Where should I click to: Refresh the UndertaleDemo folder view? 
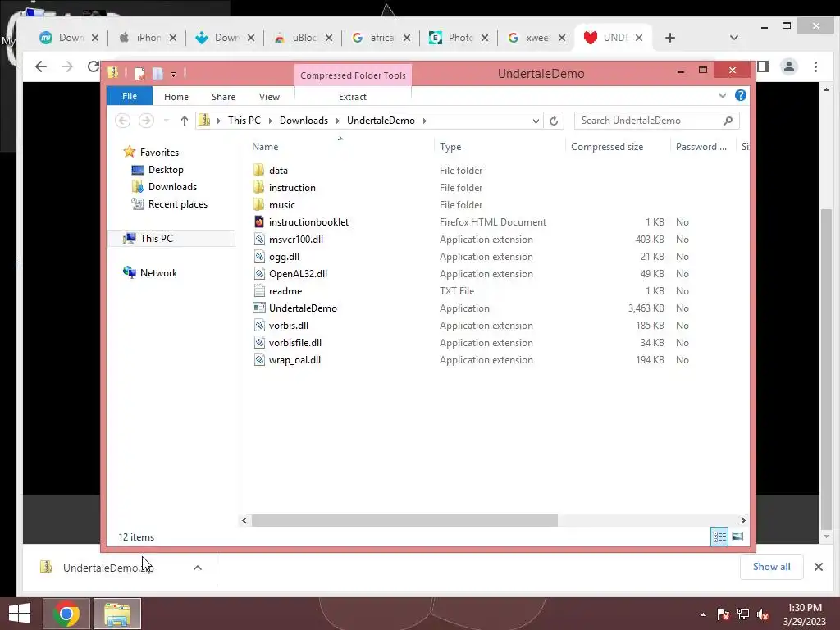(554, 121)
